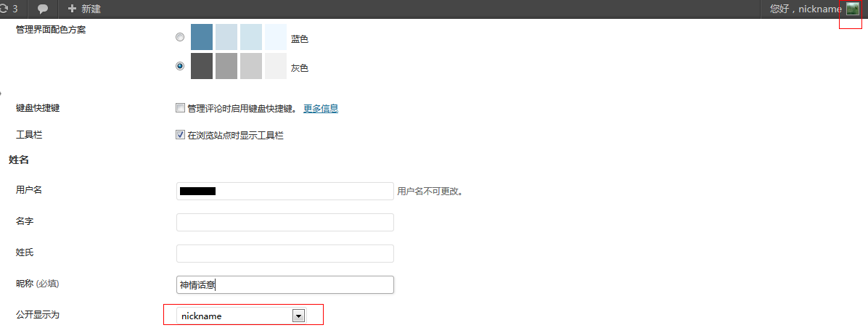Viewport: 868px width, 333px height.
Task: Click the 蓝色 scheme label
Action: 300,39
